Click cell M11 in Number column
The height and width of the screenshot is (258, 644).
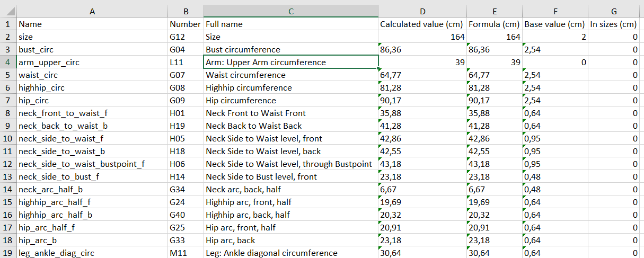click(x=186, y=252)
